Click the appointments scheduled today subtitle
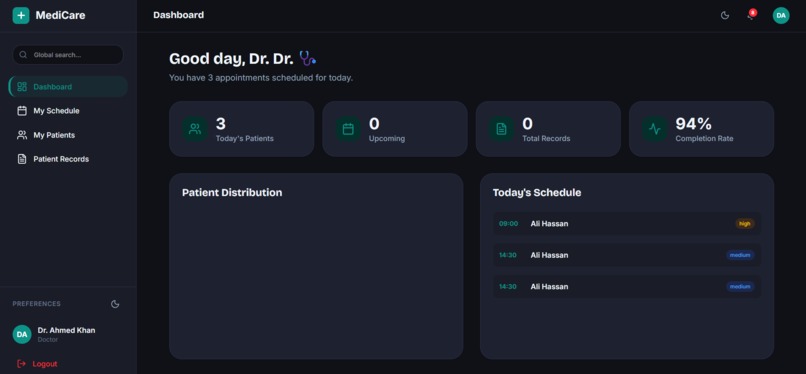806x374 pixels. point(261,78)
